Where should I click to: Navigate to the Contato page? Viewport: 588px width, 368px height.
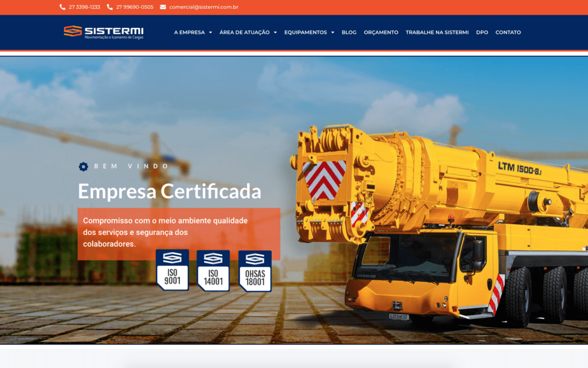click(x=508, y=32)
